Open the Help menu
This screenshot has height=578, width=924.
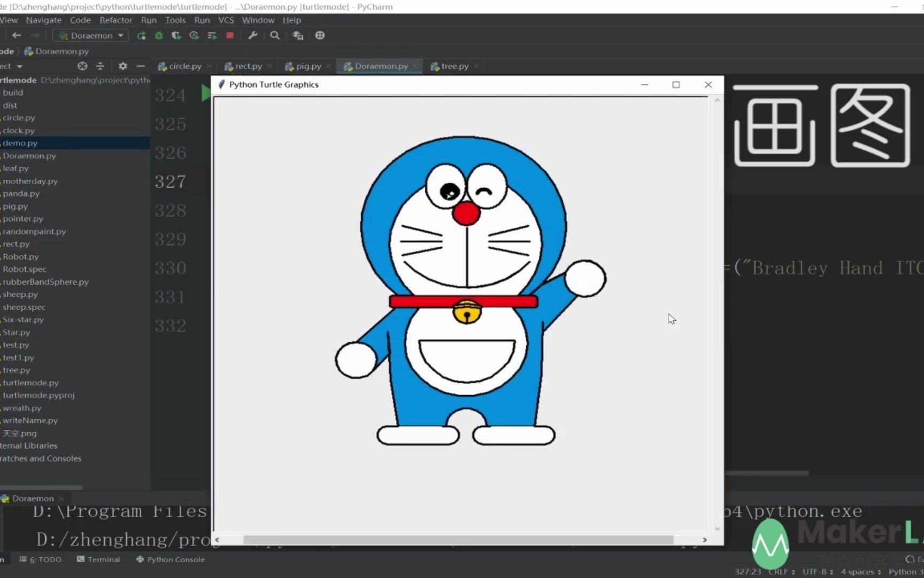click(x=291, y=20)
